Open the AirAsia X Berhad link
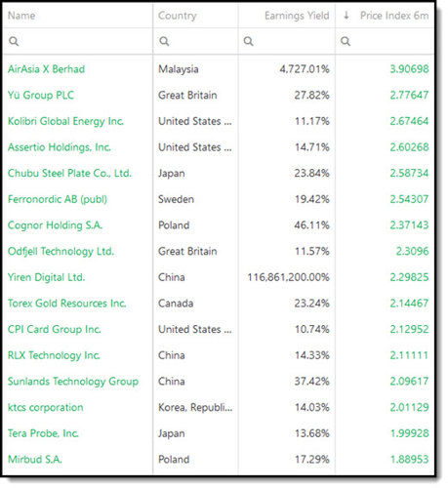The image size is (448, 488). (46, 69)
